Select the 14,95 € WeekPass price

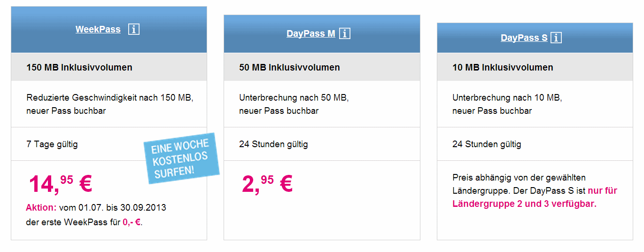coord(60,183)
